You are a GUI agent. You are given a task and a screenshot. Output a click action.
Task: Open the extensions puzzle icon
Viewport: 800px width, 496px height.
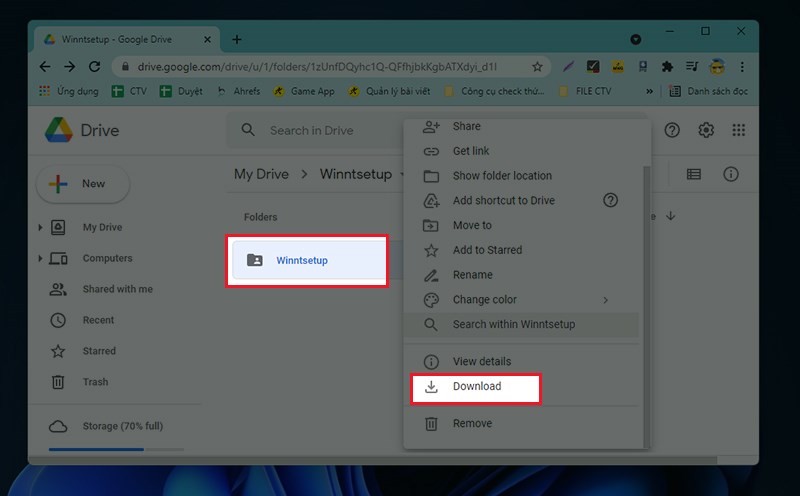click(x=667, y=66)
